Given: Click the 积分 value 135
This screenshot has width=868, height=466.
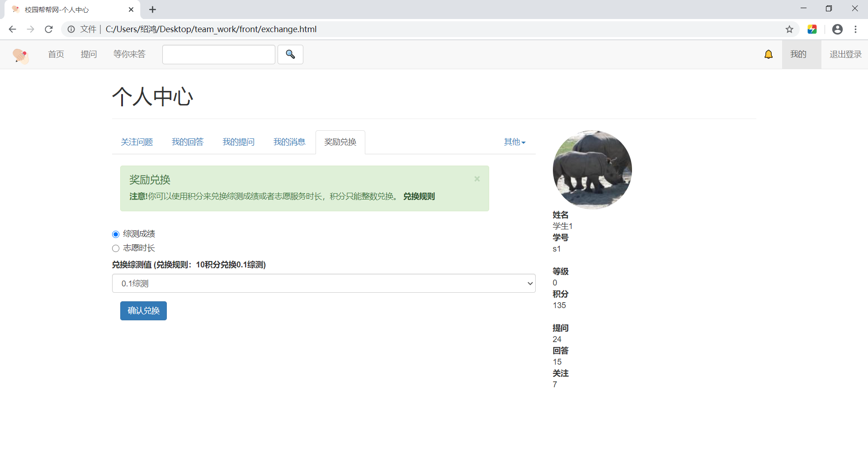Looking at the screenshot, I should click(559, 305).
